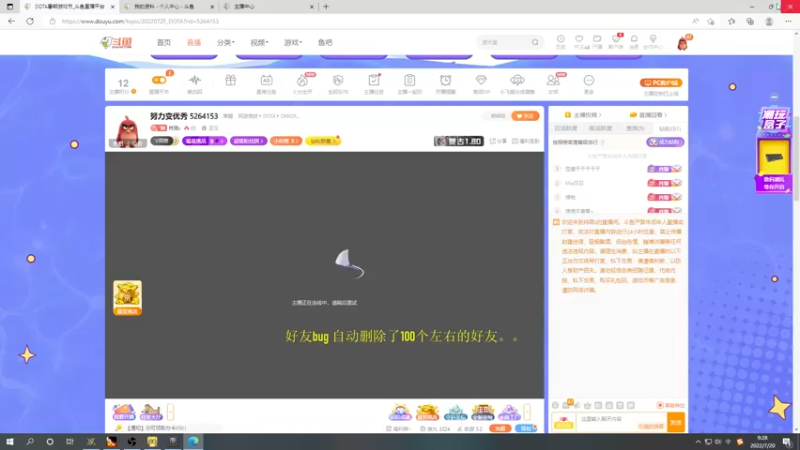Open the alarm clock reminder icon
The height and width of the screenshot is (450, 800).
pyautogui.click(x=445, y=80)
